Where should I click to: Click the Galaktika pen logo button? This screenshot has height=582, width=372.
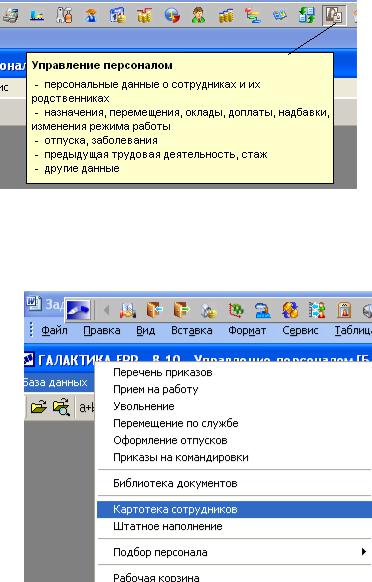pos(78,310)
